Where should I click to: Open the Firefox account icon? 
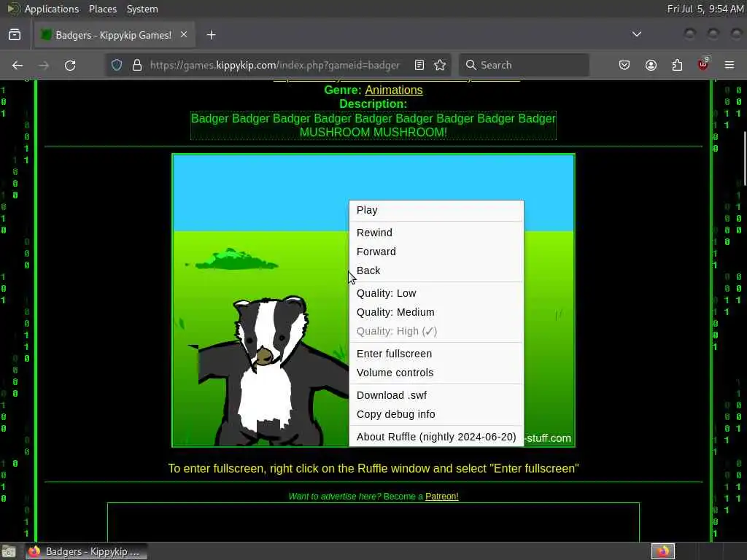[x=651, y=65]
